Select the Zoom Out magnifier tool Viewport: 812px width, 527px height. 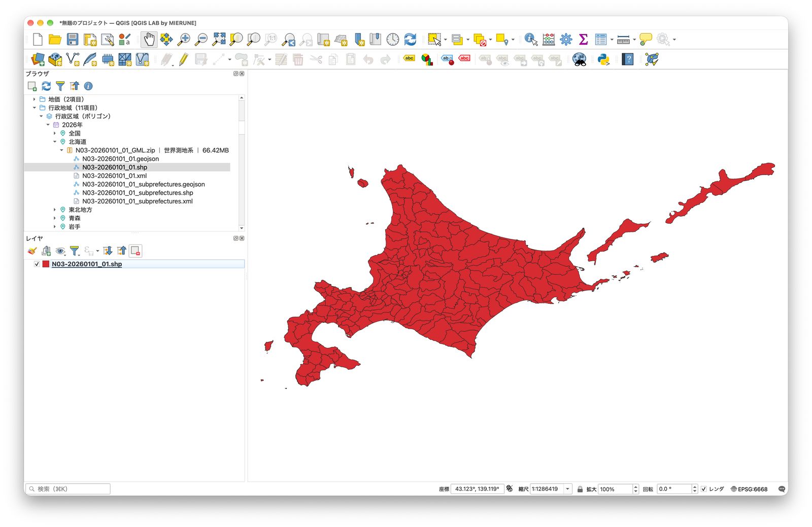[x=201, y=39]
